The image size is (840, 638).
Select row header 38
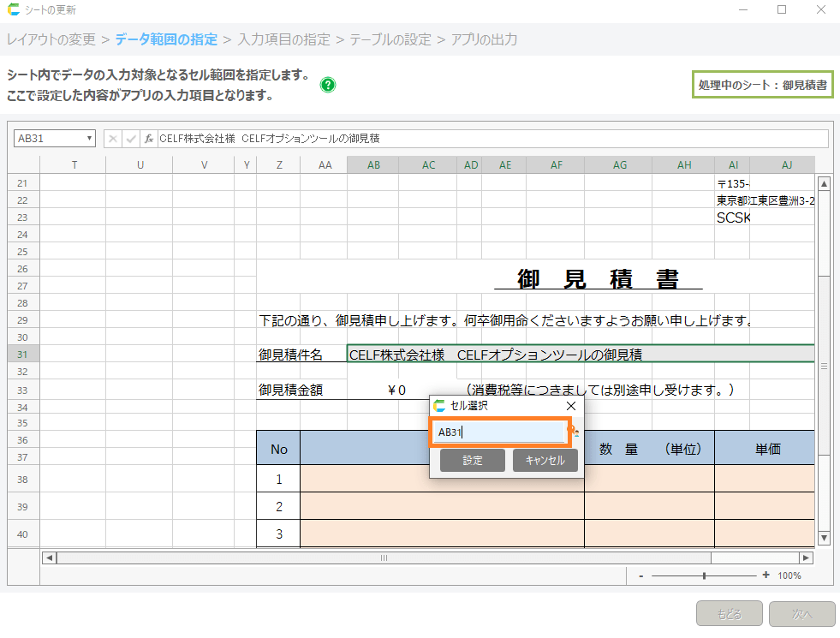(x=22, y=480)
